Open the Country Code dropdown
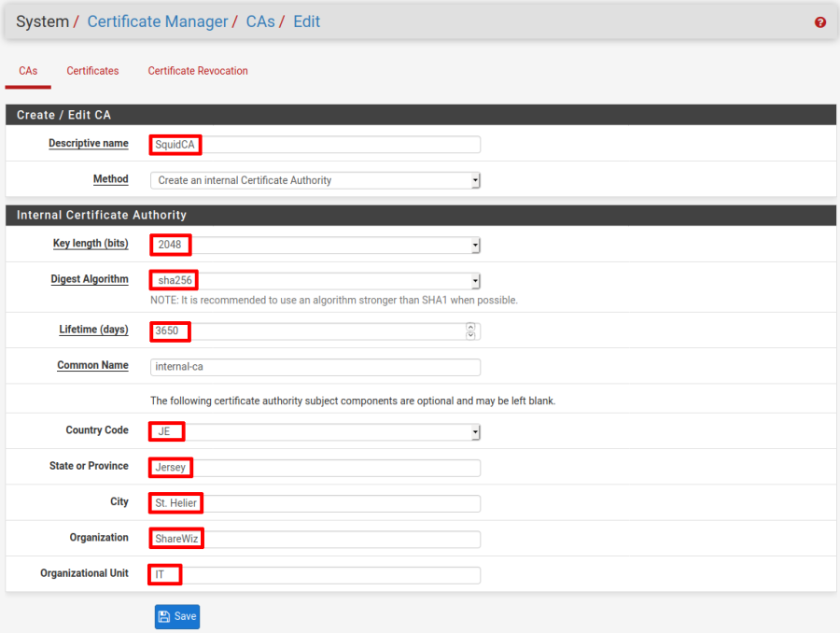The image size is (840, 633). [x=315, y=432]
